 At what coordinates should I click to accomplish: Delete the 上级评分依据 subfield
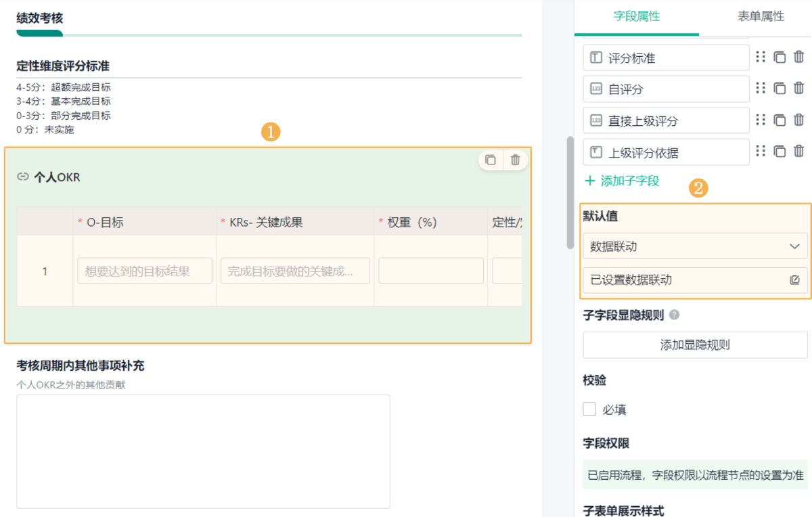click(799, 152)
